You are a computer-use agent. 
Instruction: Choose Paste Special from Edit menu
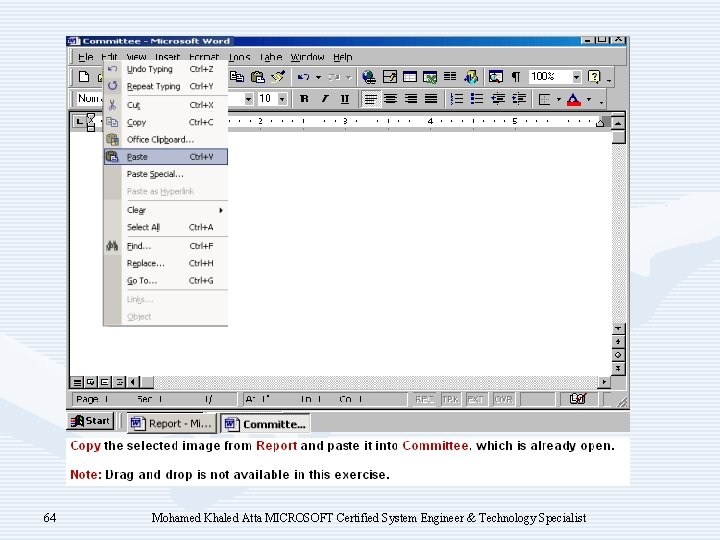tap(165, 174)
